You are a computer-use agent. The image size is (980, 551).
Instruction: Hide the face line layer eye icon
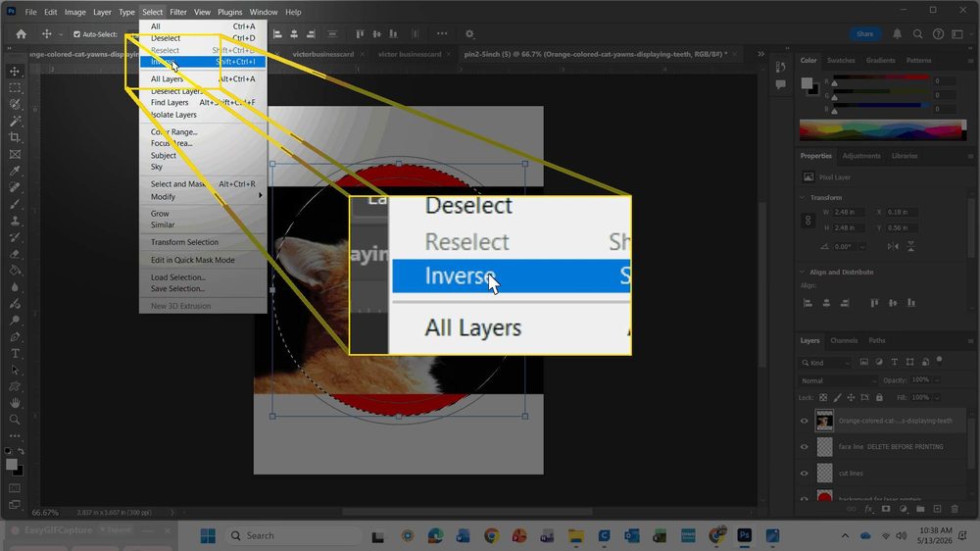[x=805, y=447]
